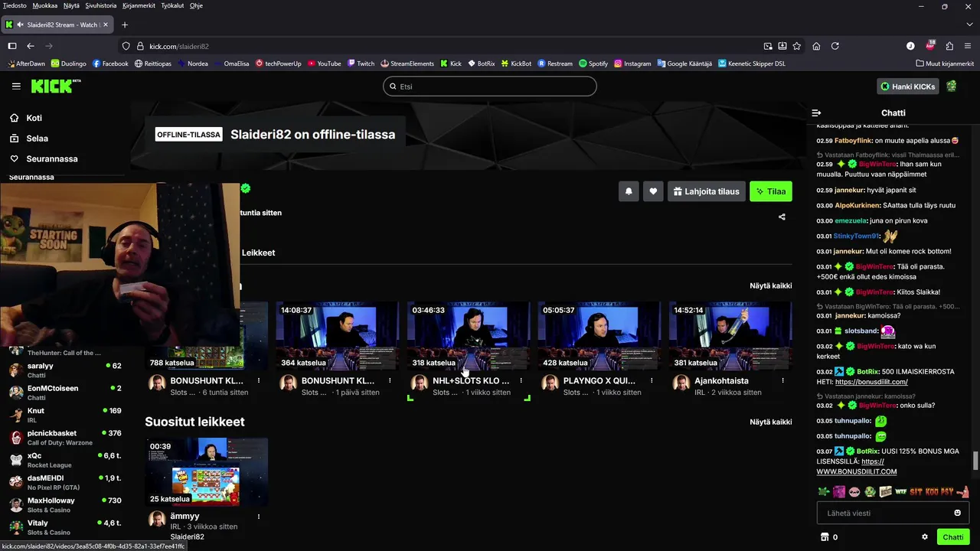Open xQc channel in sidebar
The width and height of the screenshot is (980, 551).
click(65, 460)
